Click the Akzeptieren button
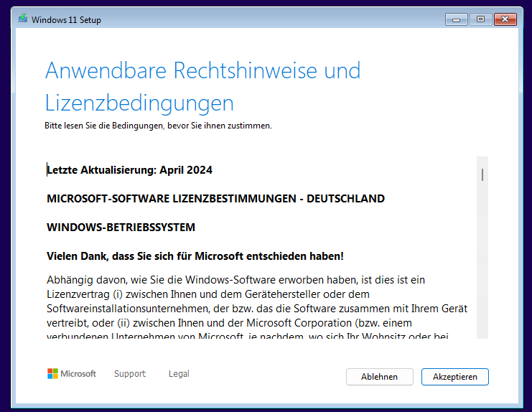 pyautogui.click(x=454, y=377)
